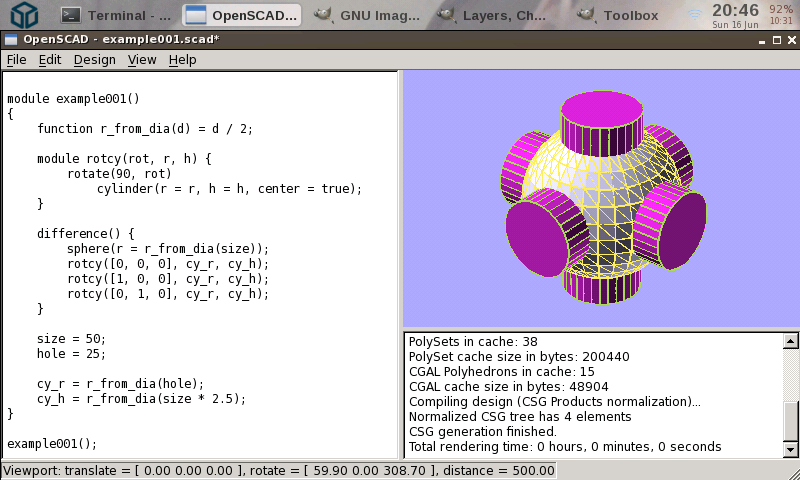Switch to GNU Image taskbar window
This screenshot has height=480, width=800.
(367, 15)
